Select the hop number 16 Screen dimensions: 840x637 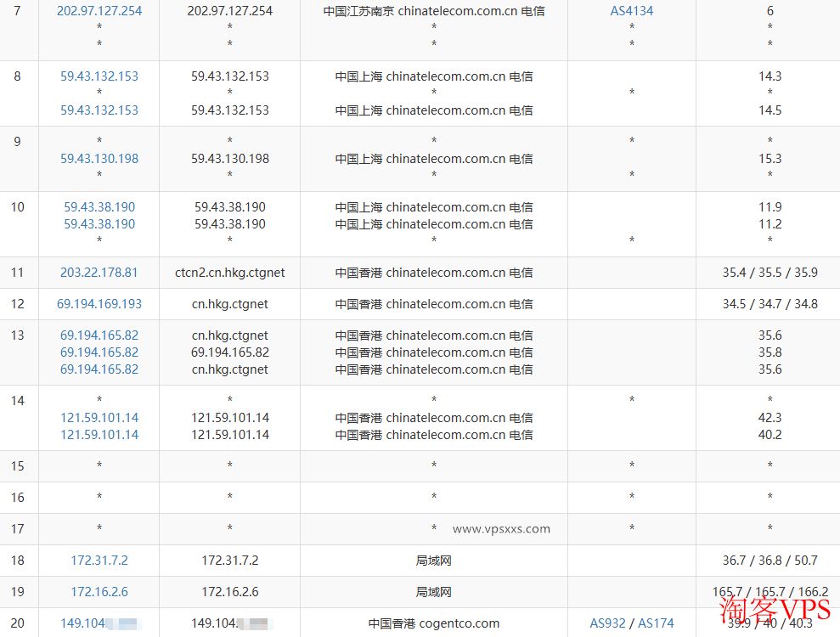point(17,498)
